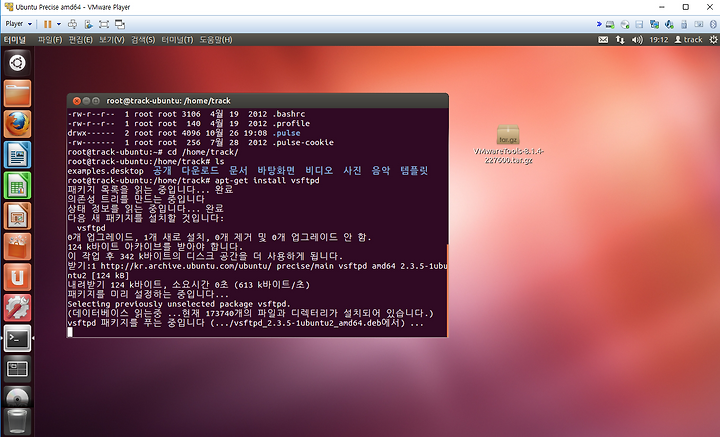Click the CD/DVD drive device icon
The width and height of the screenshot is (720, 437).
625,24
